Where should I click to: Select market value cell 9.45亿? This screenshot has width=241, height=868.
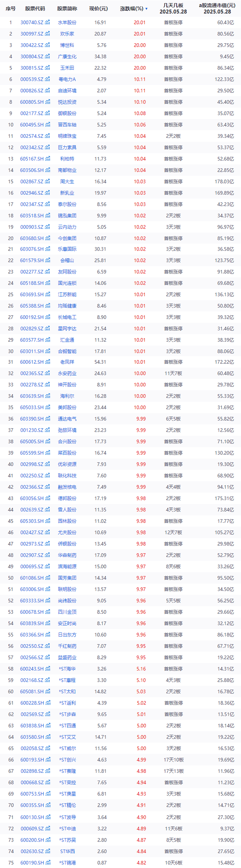[x=227, y=56]
